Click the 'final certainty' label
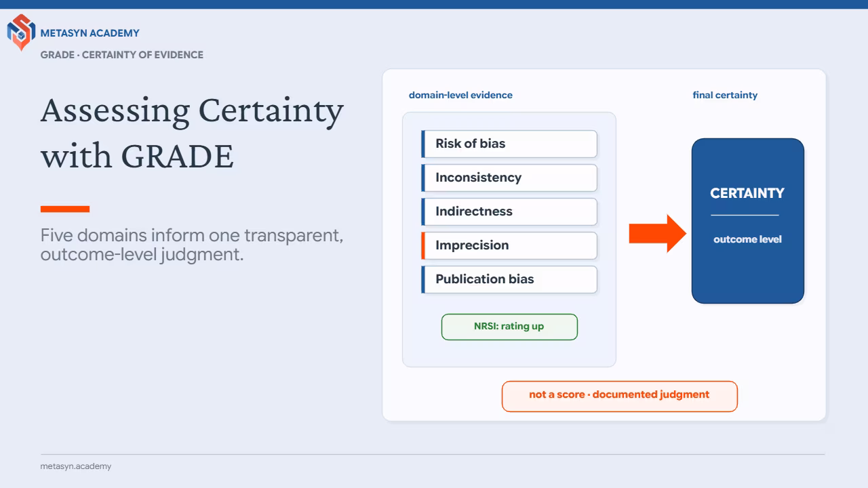This screenshot has height=488, width=868. pos(725,96)
